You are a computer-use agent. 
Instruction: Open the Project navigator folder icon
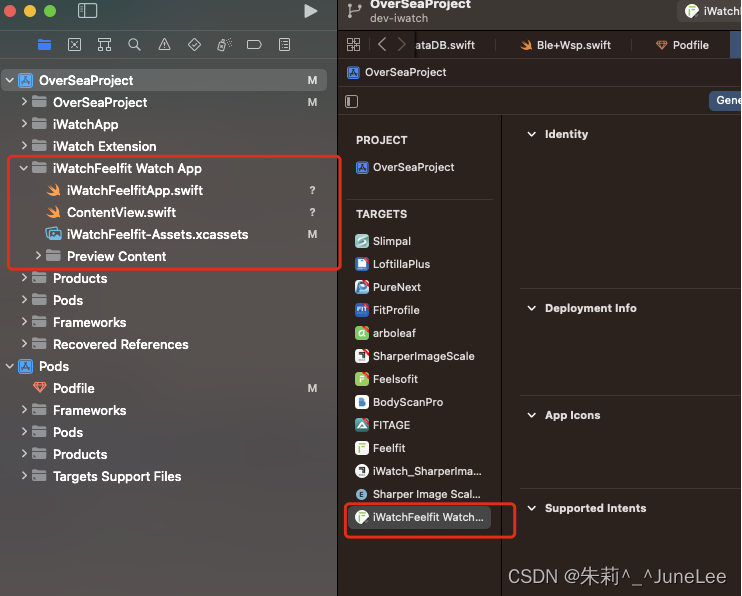(x=44, y=45)
